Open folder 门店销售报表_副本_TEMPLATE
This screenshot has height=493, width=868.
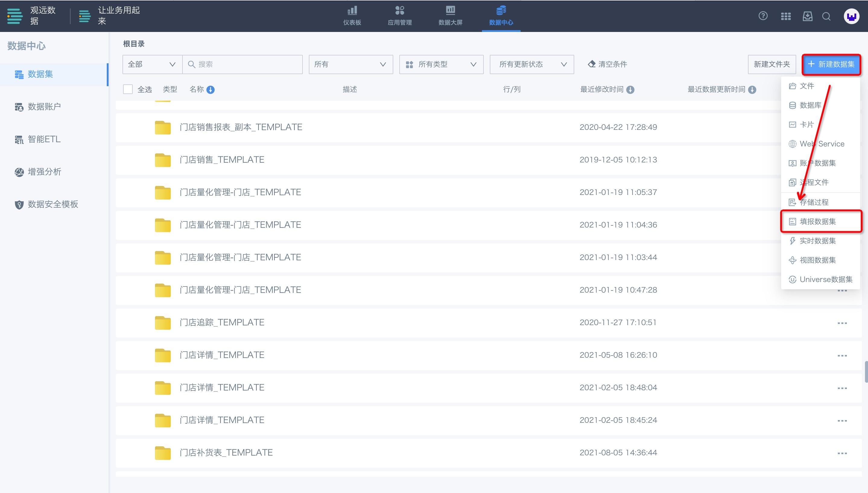tap(241, 127)
